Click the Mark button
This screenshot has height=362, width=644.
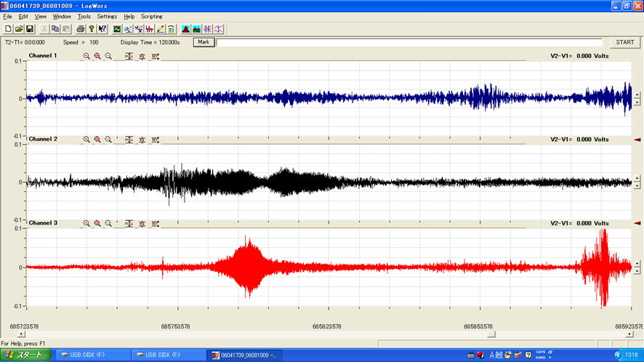[x=204, y=42]
